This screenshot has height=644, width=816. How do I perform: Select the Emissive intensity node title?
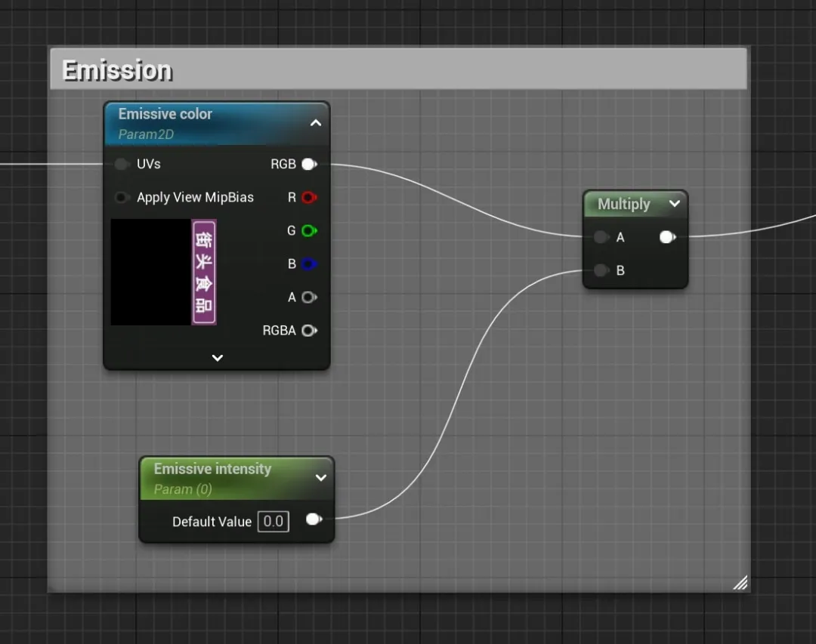pos(212,469)
